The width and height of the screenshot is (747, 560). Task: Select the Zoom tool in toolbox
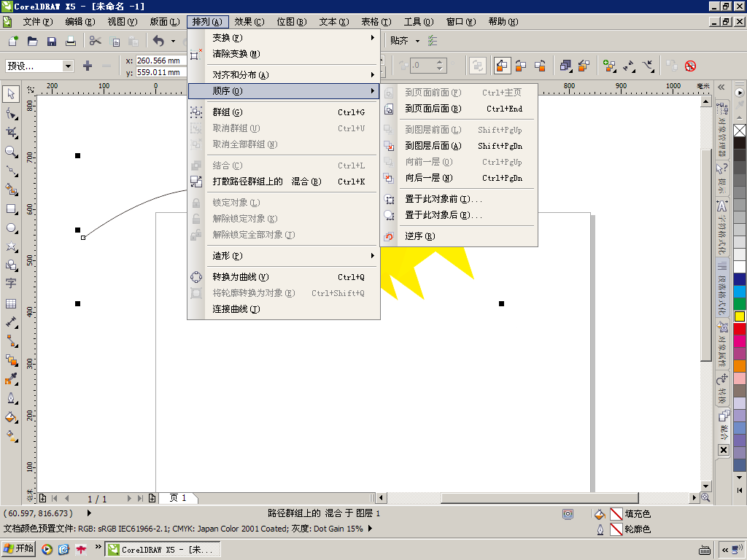(10, 152)
